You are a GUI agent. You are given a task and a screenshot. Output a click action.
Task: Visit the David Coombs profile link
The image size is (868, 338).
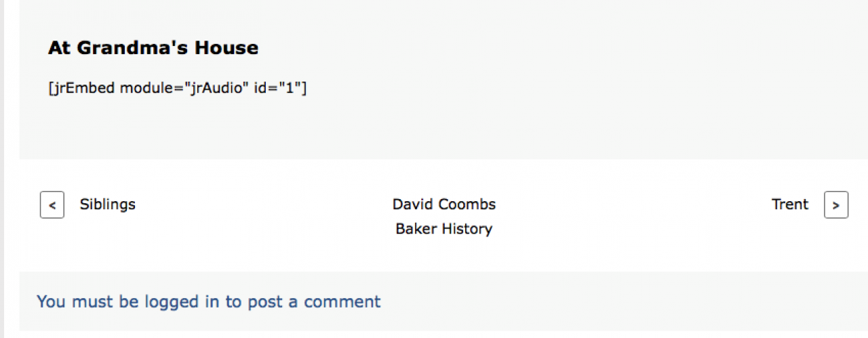point(444,205)
